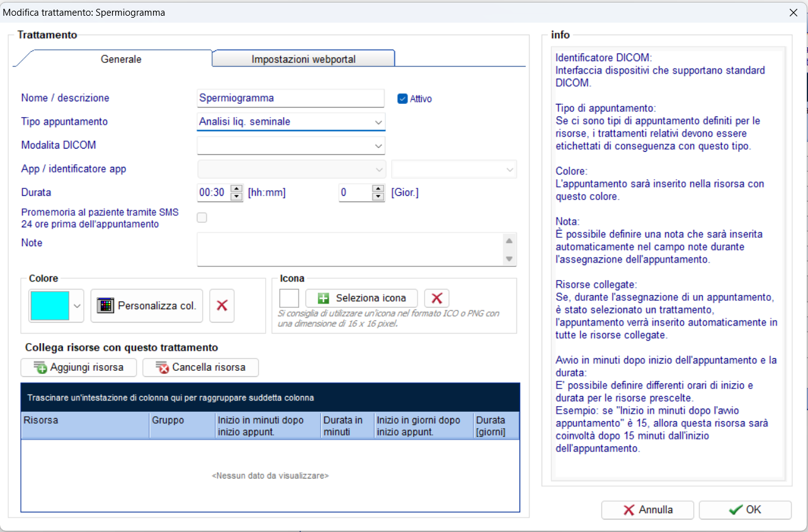The width and height of the screenshot is (808, 532).
Task: Click Aggiungi risorsa to add a resource
Action: pos(79,367)
